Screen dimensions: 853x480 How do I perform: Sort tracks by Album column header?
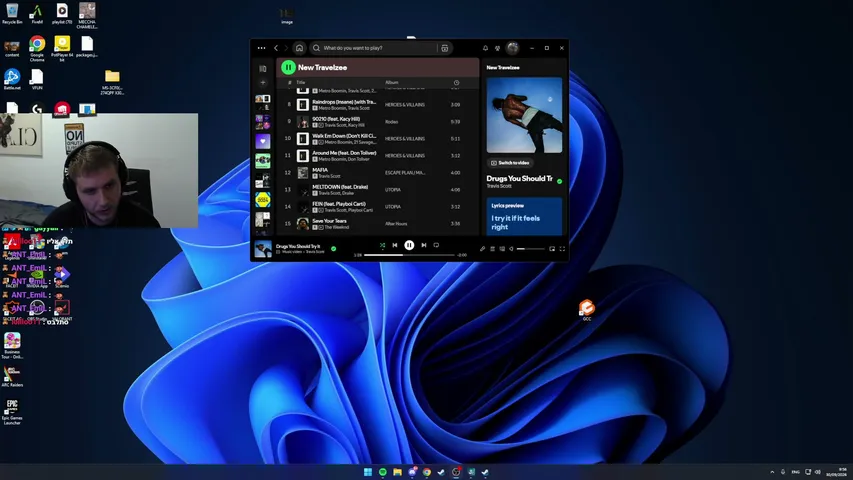pos(392,83)
